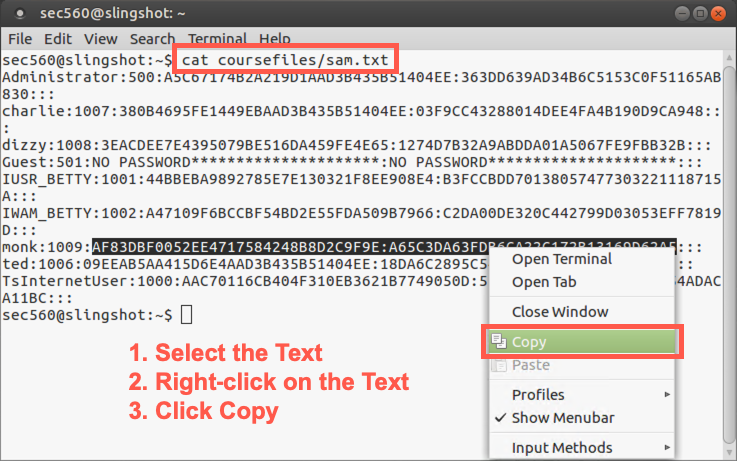Screen dimensions: 737x461
Task: Click the Show Menubar checkmark
Action: click(501, 417)
